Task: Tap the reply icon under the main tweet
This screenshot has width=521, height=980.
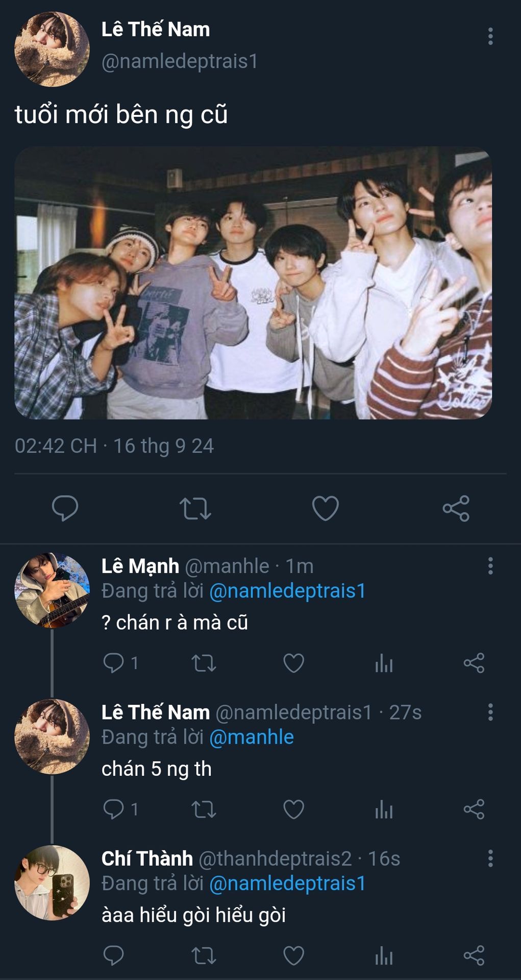Action: point(65,508)
